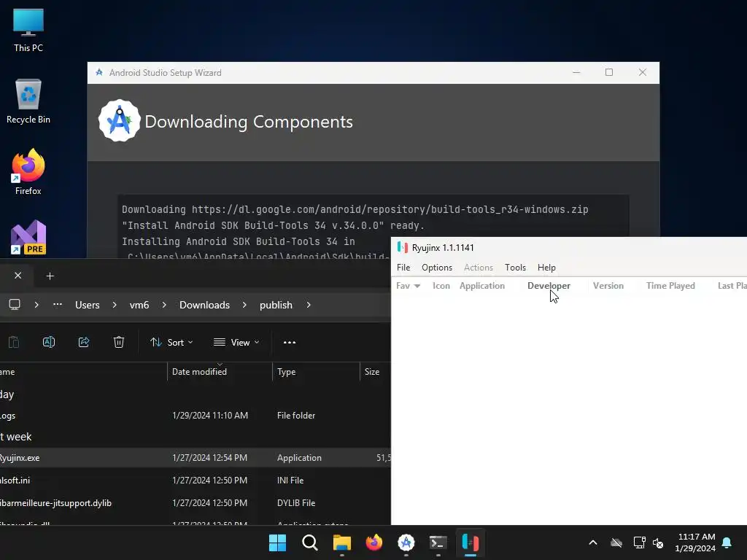Open the Sort dropdown in Explorer
Image resolution: width=747 pixels, height=560 pixels.
(x=171, y=343)
